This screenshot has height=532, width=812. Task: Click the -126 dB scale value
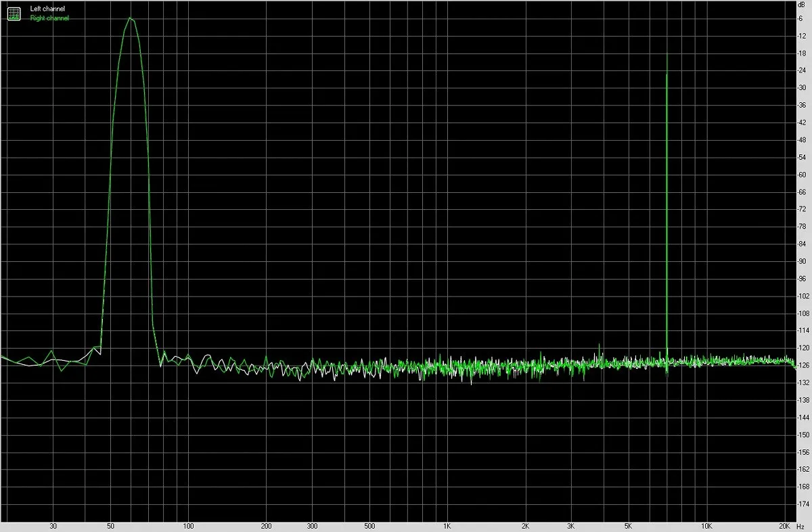click(x=803, y=365)
